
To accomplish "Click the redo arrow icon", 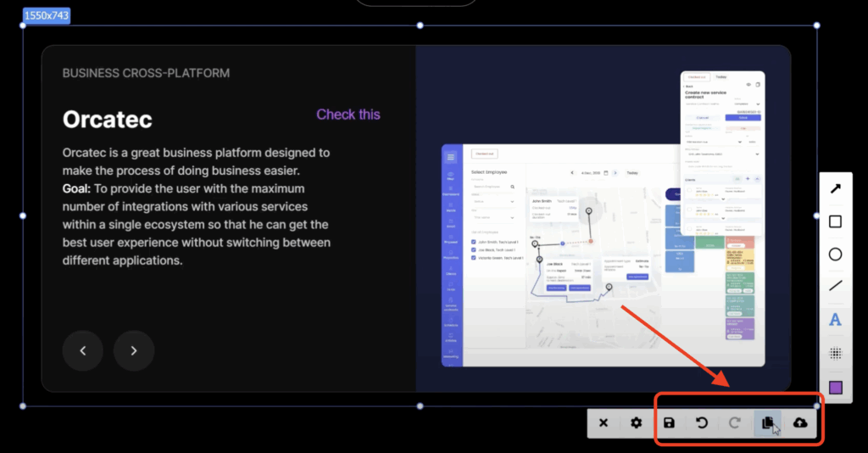I will [735, 422].
